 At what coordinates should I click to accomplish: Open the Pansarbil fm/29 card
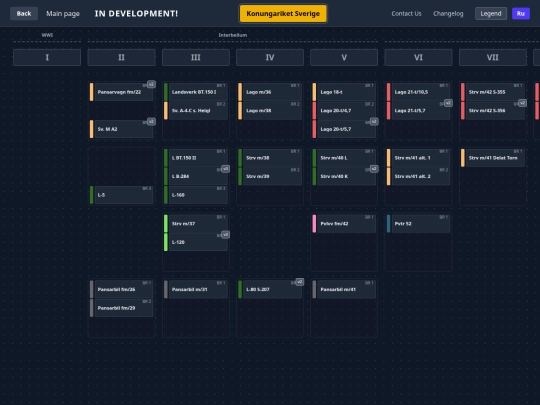tap(122, 308)
